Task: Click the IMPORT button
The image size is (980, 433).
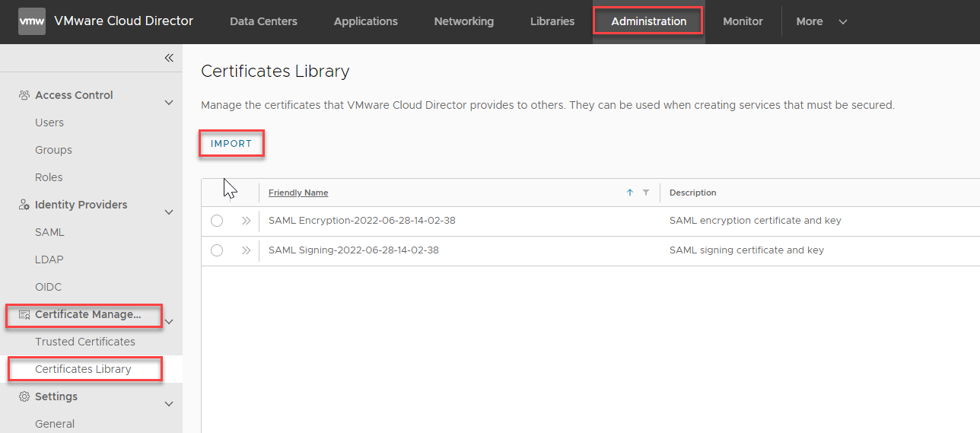Action: click(x=231, y=144)
